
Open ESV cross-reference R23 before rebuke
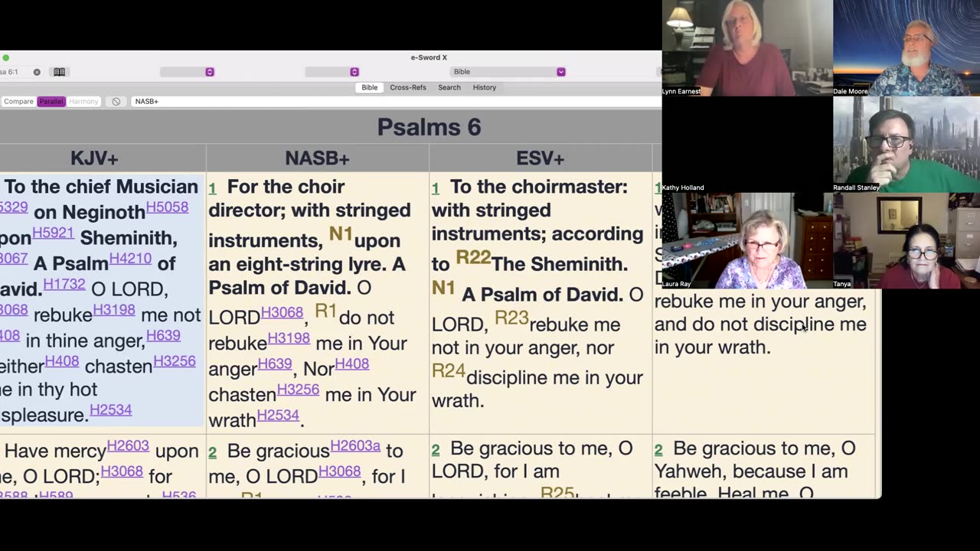coord(511,318)
